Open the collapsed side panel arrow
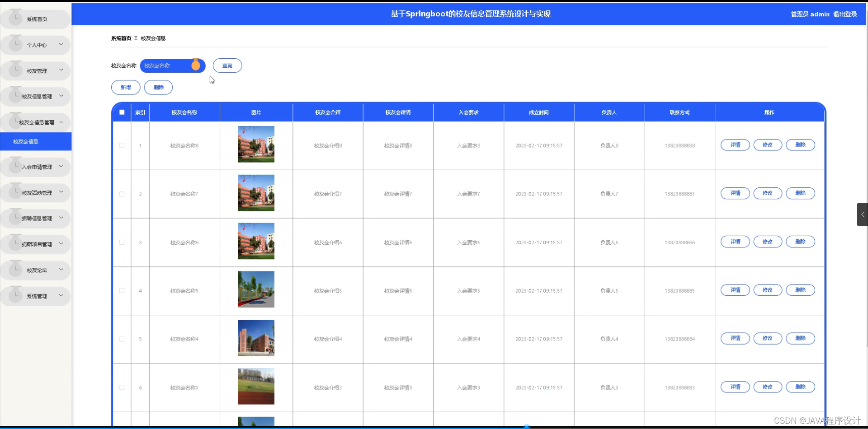This screenshot has width=868, height=429. pyautogui.click(x=863, y=214)
